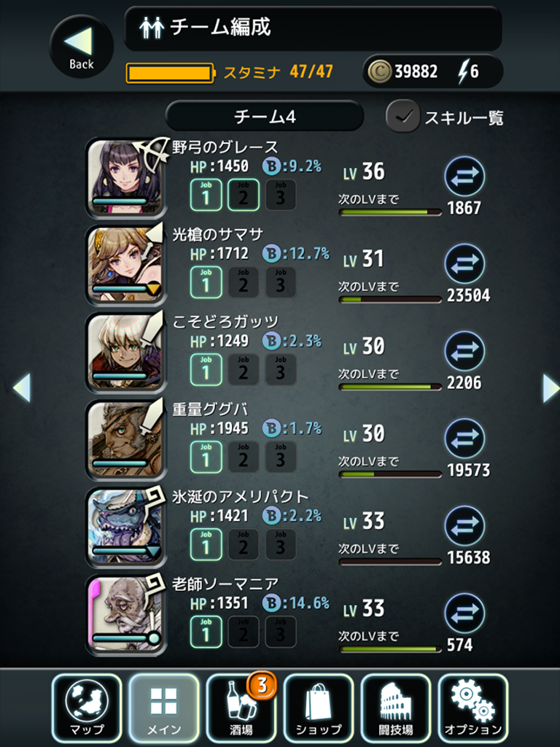Select Job 3 for 重量ググバ

[281, 457]
